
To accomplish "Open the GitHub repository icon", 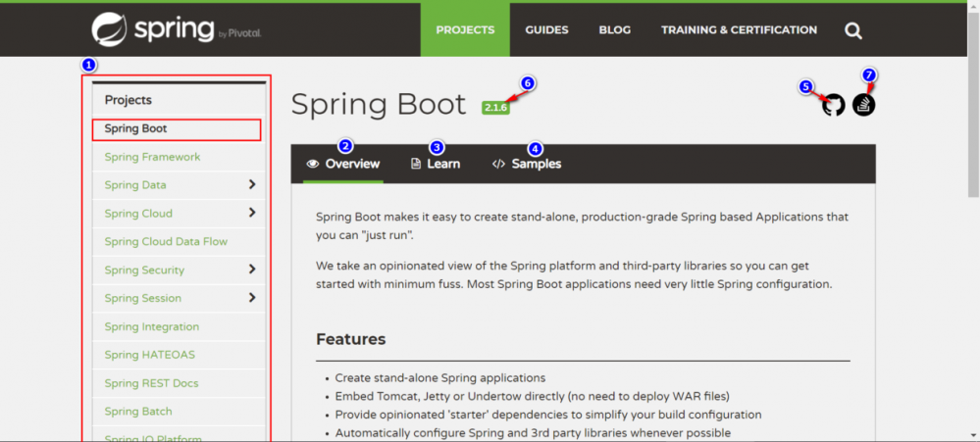I will pos(833,105).
